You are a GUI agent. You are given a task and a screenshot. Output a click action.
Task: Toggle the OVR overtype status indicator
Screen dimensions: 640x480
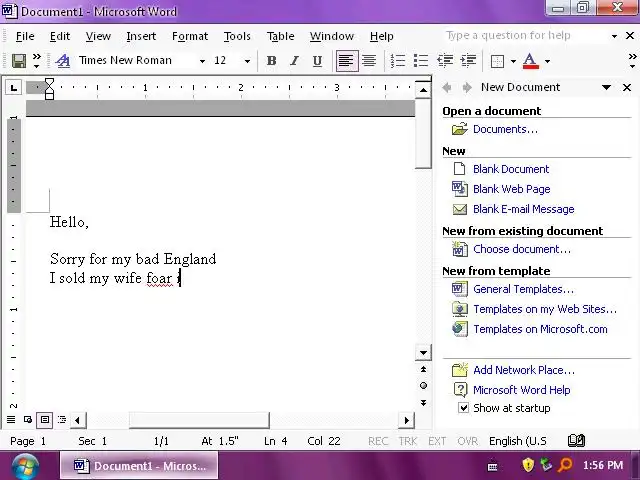(467, 441)
